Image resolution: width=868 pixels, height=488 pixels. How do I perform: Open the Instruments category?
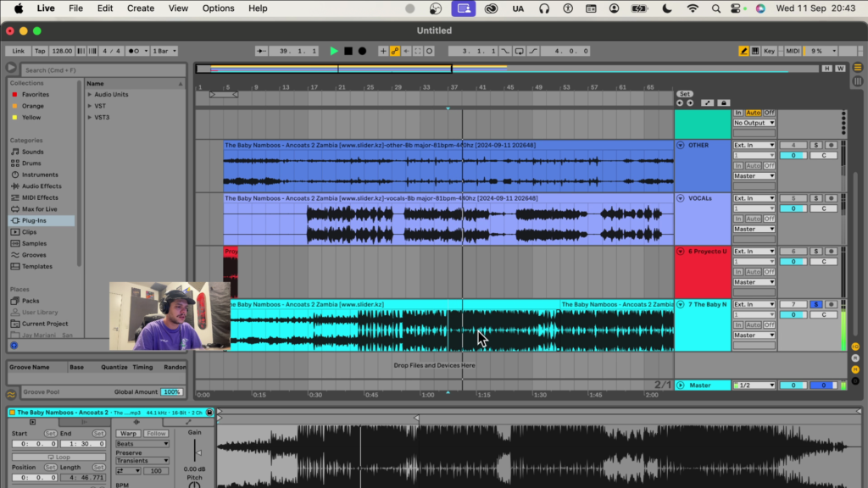[40, 175]
